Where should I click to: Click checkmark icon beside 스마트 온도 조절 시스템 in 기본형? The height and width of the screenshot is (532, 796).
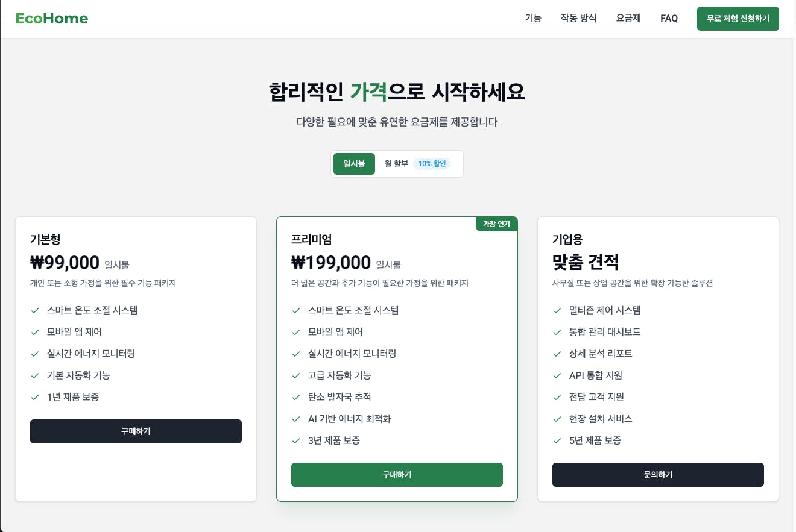click(x=35, y=311)
